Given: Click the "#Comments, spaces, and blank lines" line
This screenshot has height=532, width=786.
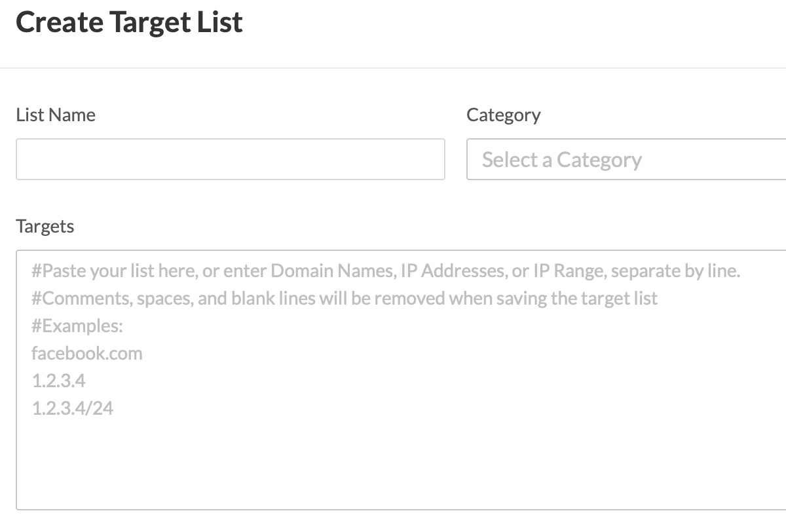Looking at the screenshot, I should pyautogui.click(x=344, y=299).
